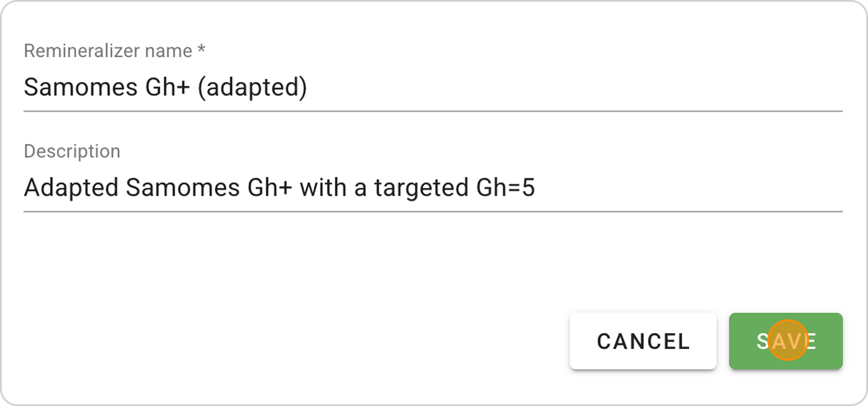Click 'Samomes' in the description text

183,187
